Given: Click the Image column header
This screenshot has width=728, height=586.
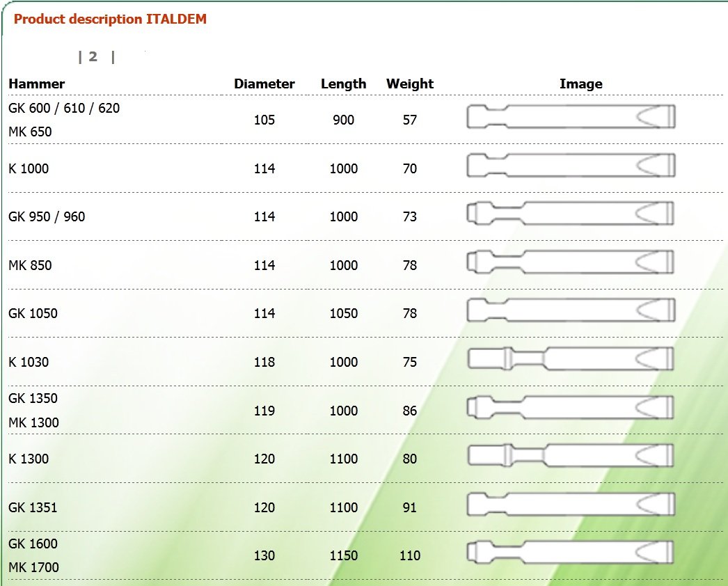Looking at the screenshot, I should point(581,84).
